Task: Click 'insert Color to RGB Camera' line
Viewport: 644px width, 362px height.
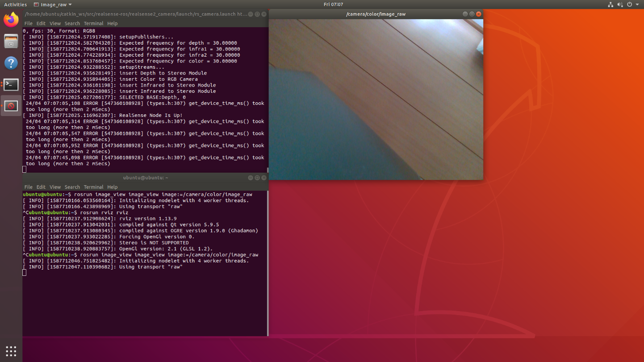Action: 110,79
